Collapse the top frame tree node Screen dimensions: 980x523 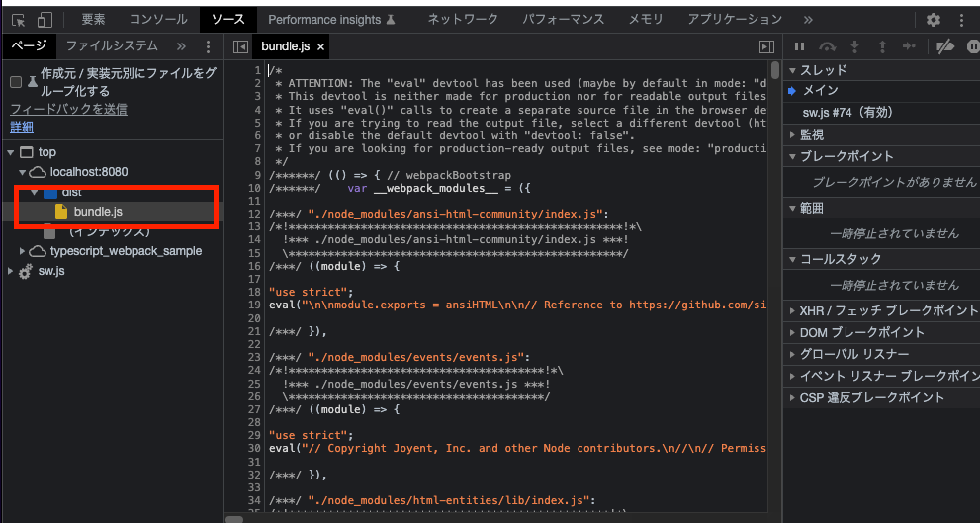[11, 152]
